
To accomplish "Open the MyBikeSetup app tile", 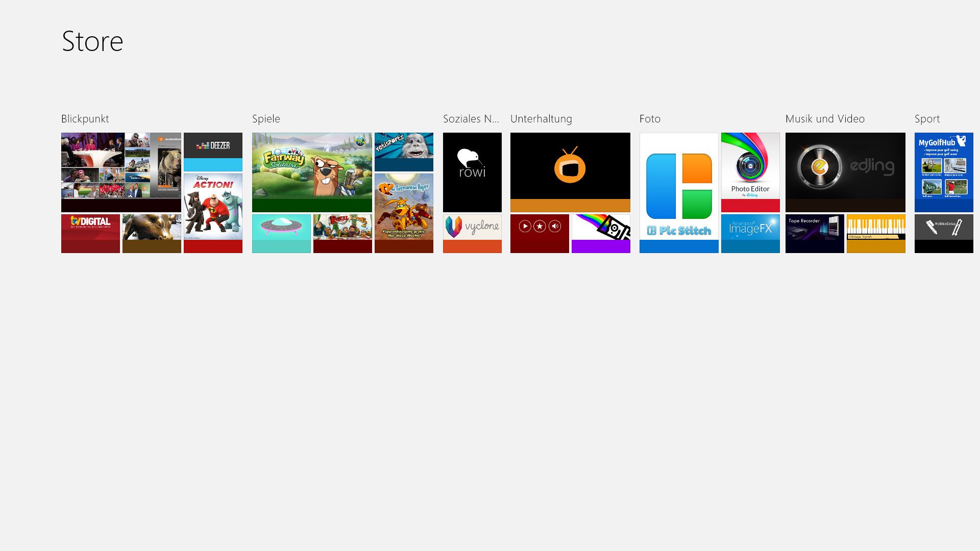I will [943, 233].
